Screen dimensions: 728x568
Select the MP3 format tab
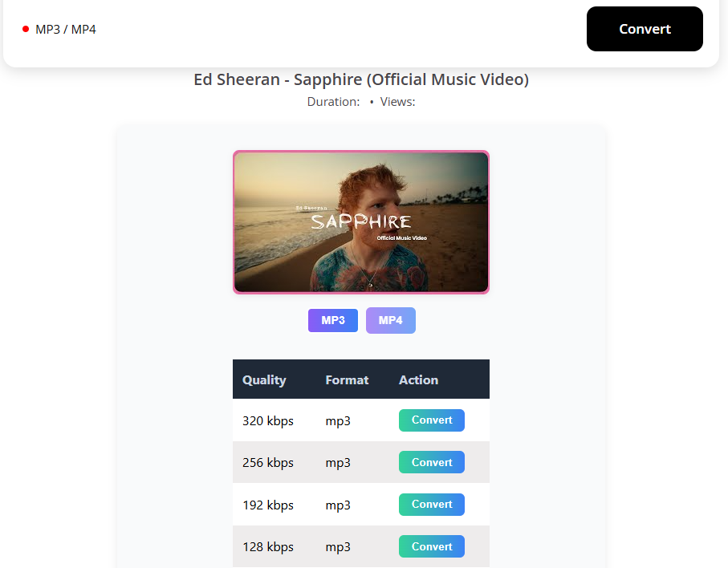[x=333, y=320]
